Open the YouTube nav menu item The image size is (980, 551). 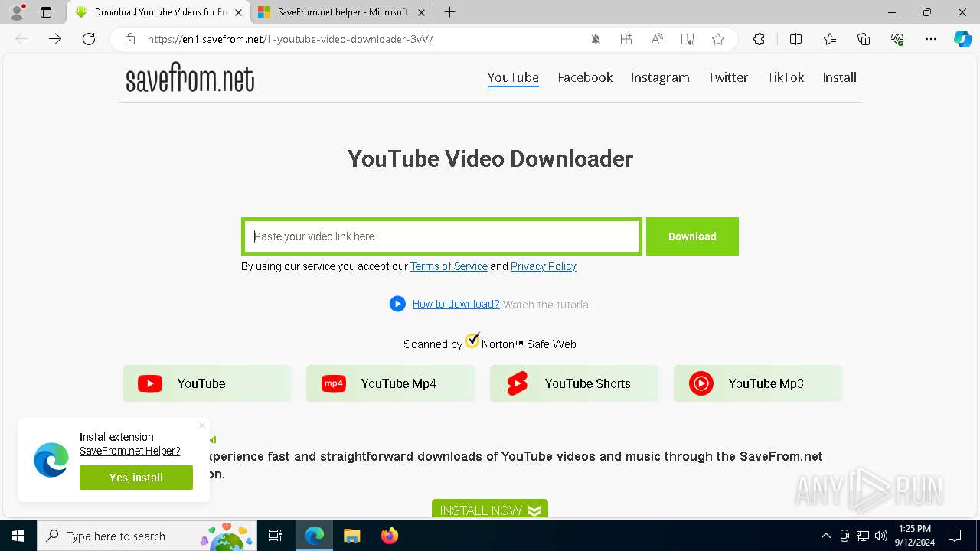[x=513, y=77]
